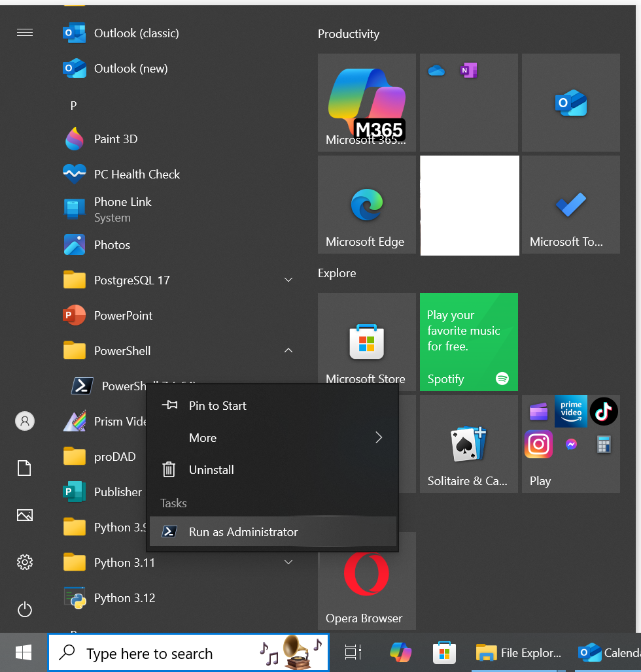Screen dimensions: 641x672
Task: Open Pictures from the Start side rail
Action: pos(24,515)
